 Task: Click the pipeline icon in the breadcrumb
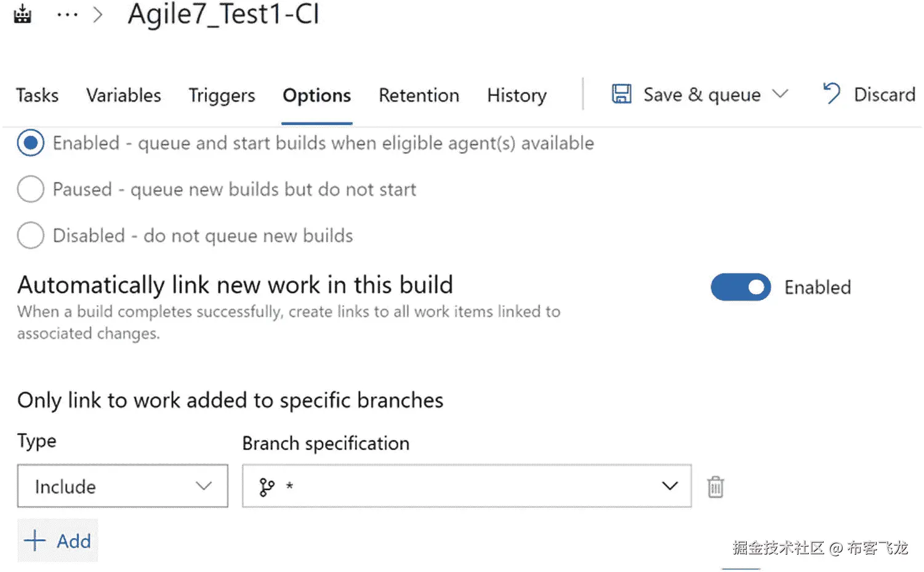[x=22, y=14]
